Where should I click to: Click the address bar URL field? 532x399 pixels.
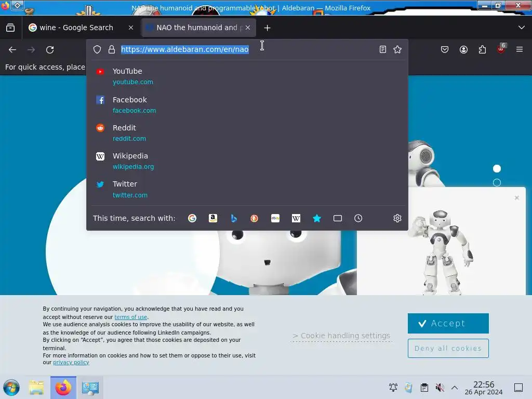click(x=247, y=49)
